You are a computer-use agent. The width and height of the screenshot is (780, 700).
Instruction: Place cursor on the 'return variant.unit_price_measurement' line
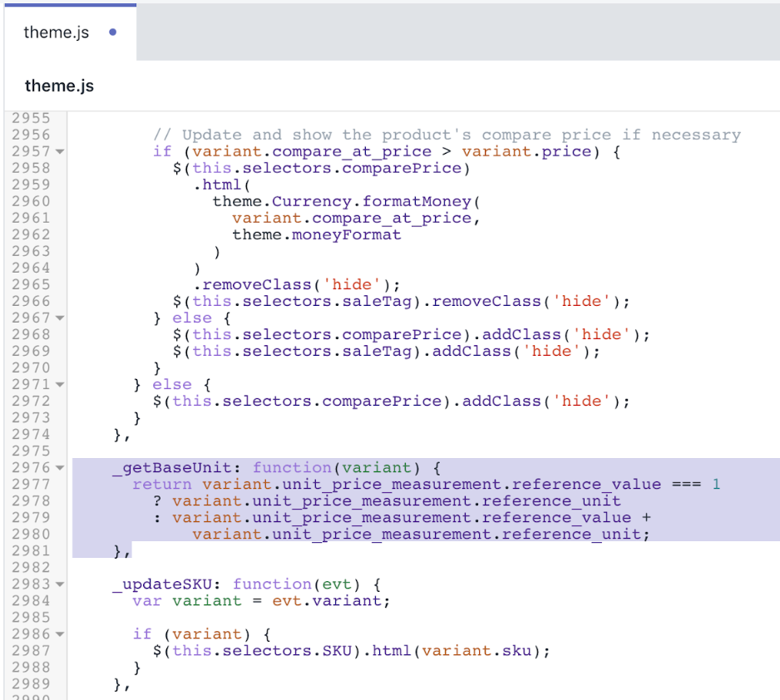coord(397,484)
